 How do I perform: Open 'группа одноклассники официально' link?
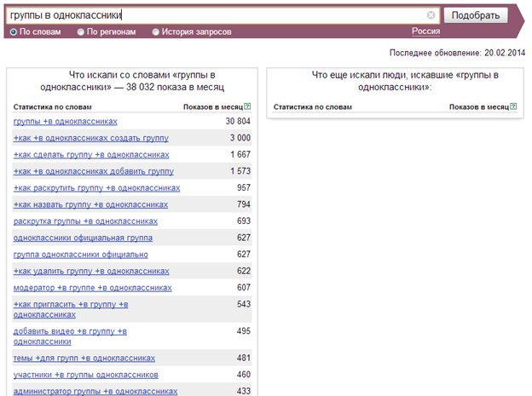pyautogui.click(x=81, y=255)
